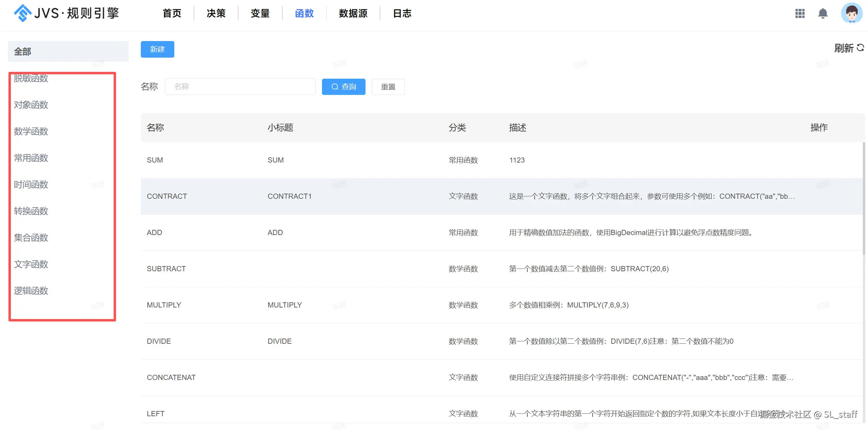
Task: Filter by 文字函数 in sidebar
Action: (31, 264)
